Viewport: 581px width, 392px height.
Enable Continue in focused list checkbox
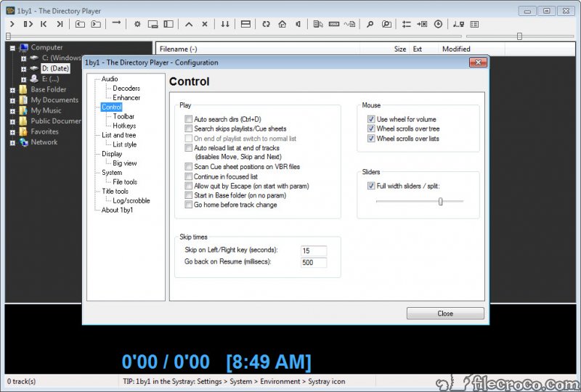pos(188,176)
